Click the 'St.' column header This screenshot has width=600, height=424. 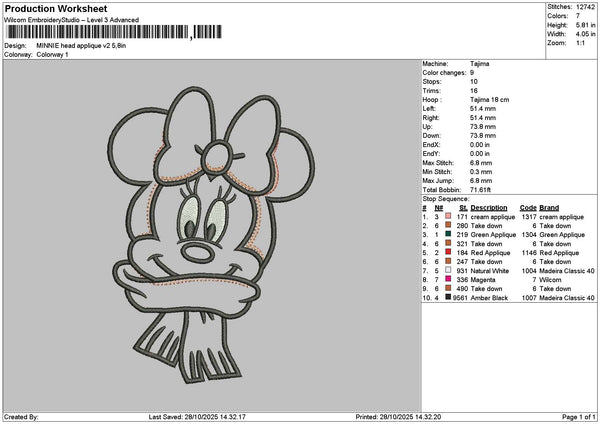coord(463,208)
